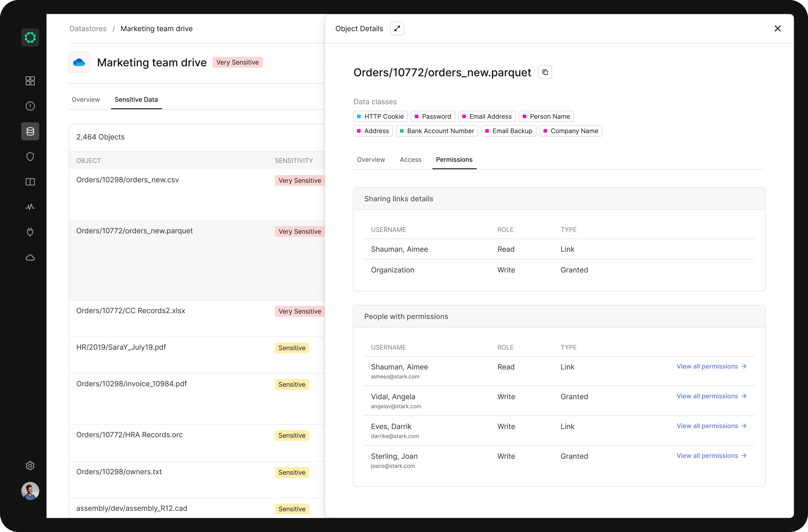Click the book/docs icon in sidebar
This screenshot has width=808, height=532.
(30, 182)
